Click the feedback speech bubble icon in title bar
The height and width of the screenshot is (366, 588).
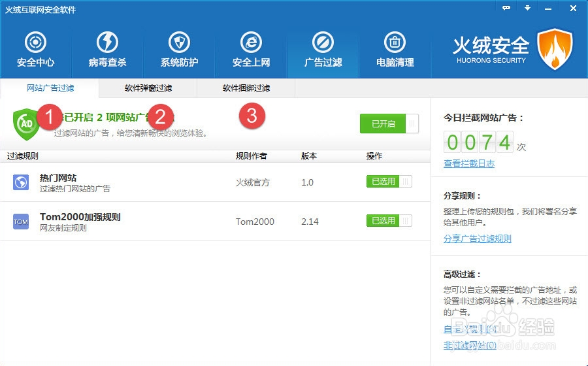tap(506, 8)
